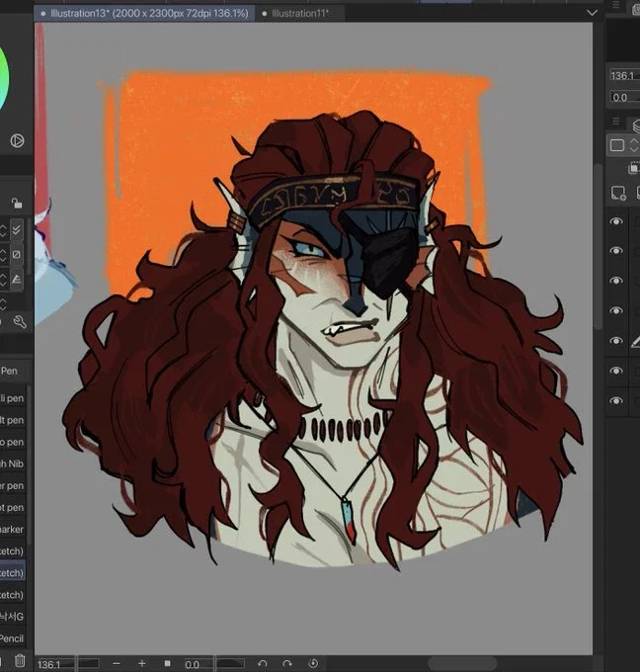
Task: Select the '낙서G' sub tool
Action: (x=13, y=617)
